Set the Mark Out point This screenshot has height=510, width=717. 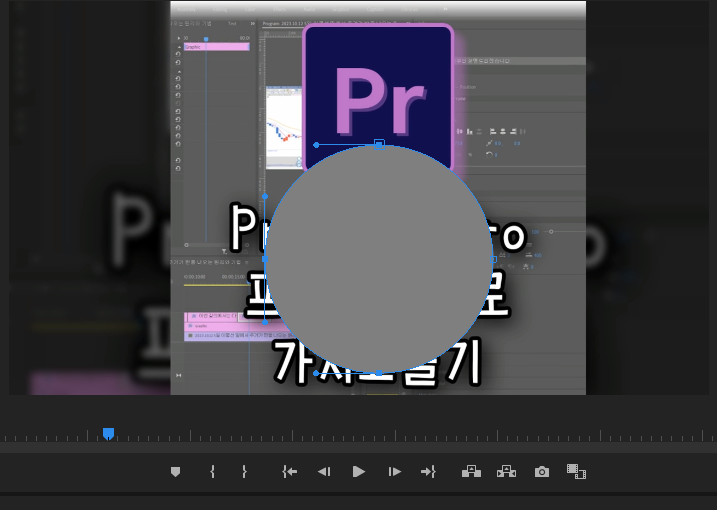pos(244,472)
